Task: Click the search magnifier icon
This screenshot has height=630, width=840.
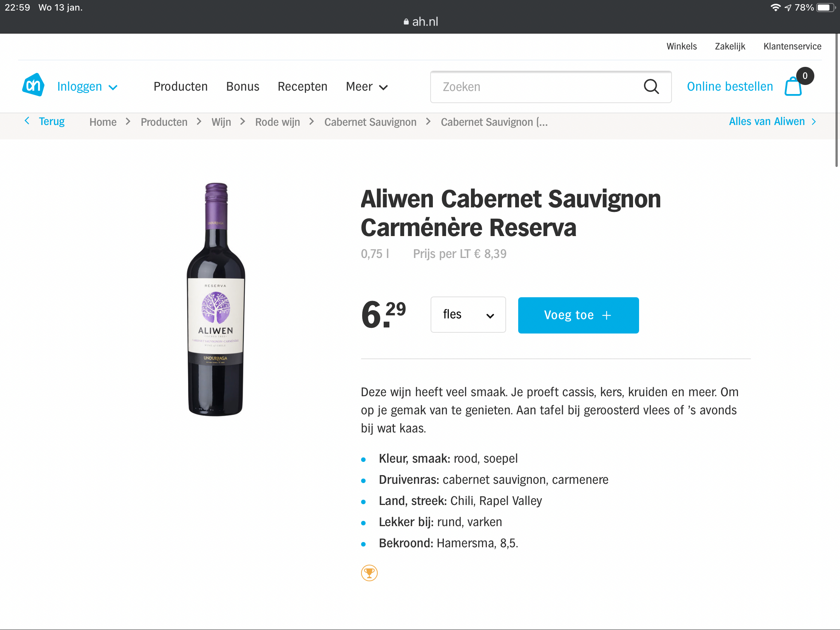Action: coord(651,87)
